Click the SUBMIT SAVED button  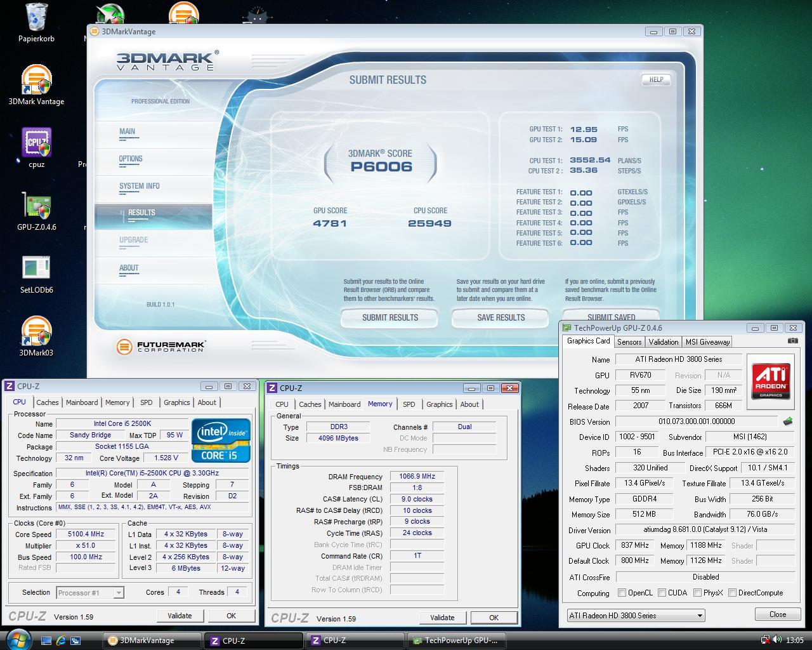tap(611, 315)
